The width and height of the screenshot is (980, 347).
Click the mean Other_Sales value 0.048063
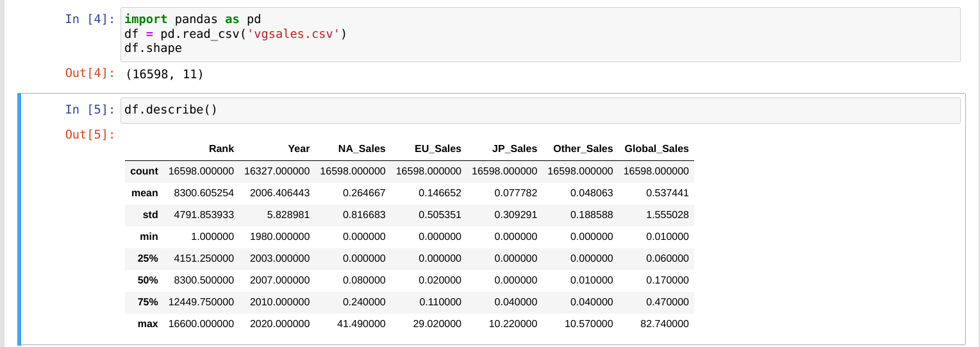click(x=592, y=193)
